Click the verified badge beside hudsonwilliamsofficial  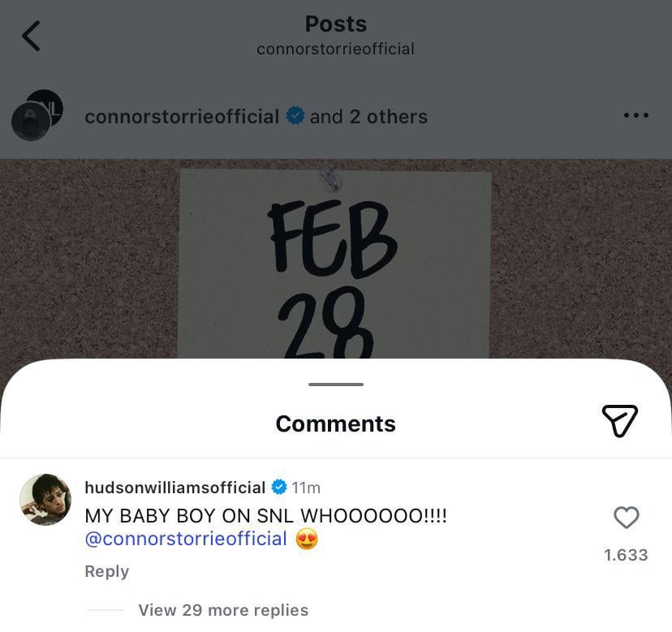pos(278,487)
